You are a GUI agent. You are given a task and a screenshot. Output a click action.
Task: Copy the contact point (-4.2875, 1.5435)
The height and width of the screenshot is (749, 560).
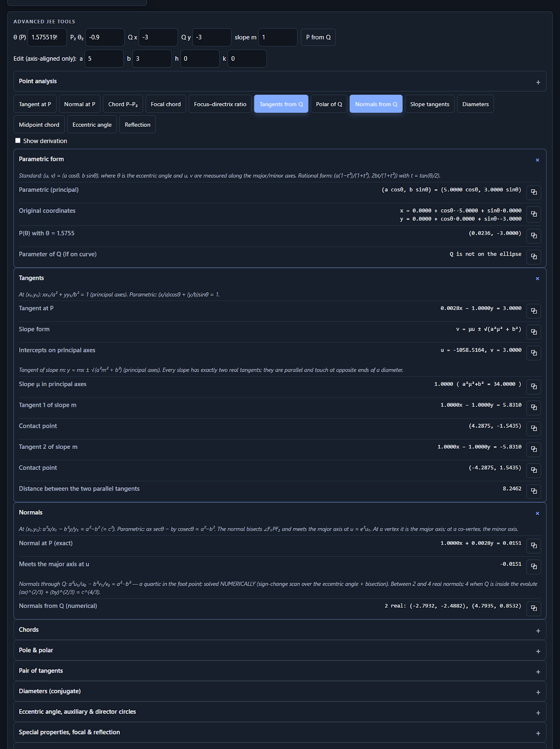pyautogui.click(x=534, y=470)
